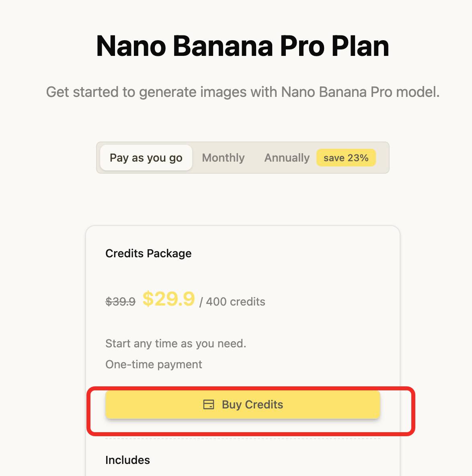Select the Pay as you go tab
Screen dimensions: 472x476
click(146, 158)
